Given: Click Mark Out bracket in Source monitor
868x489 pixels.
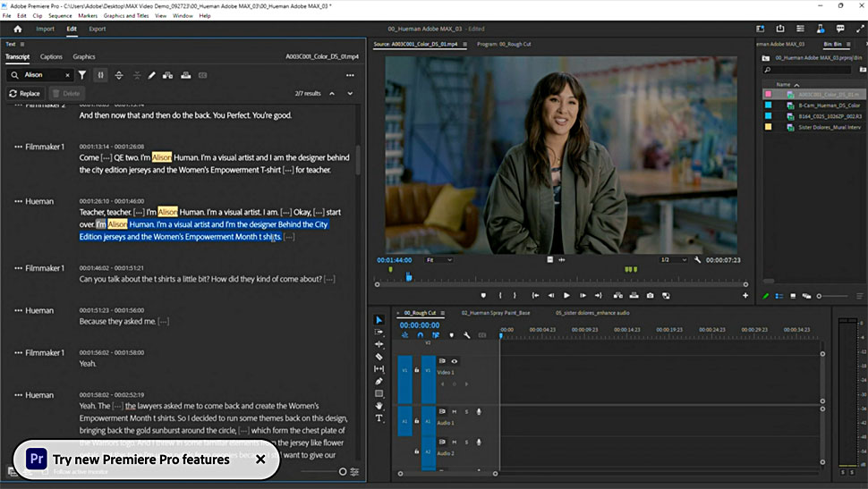Looking at the screenshot, I should [515, 295].
